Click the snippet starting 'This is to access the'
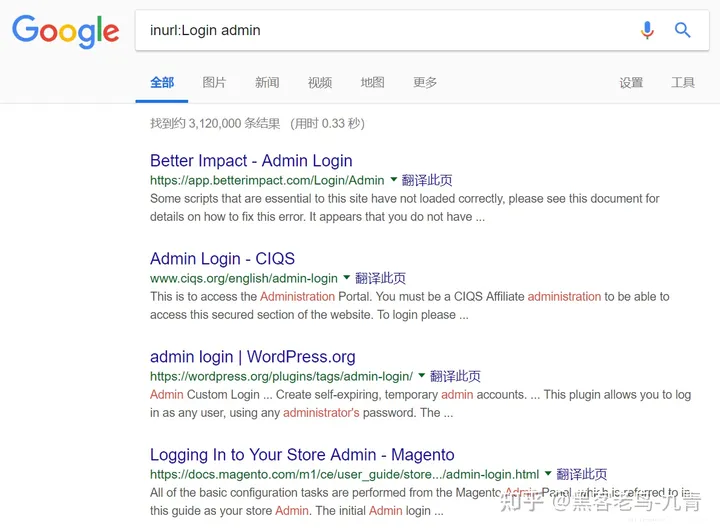Image resolution: width=720 pixels, height=530 pixels. (410, 306)
